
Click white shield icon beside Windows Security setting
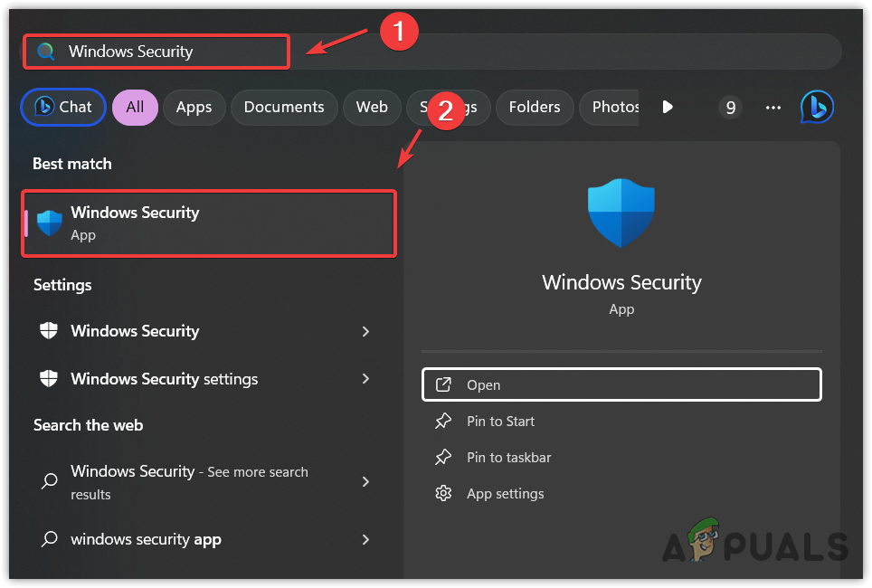[x=49, y=331]
